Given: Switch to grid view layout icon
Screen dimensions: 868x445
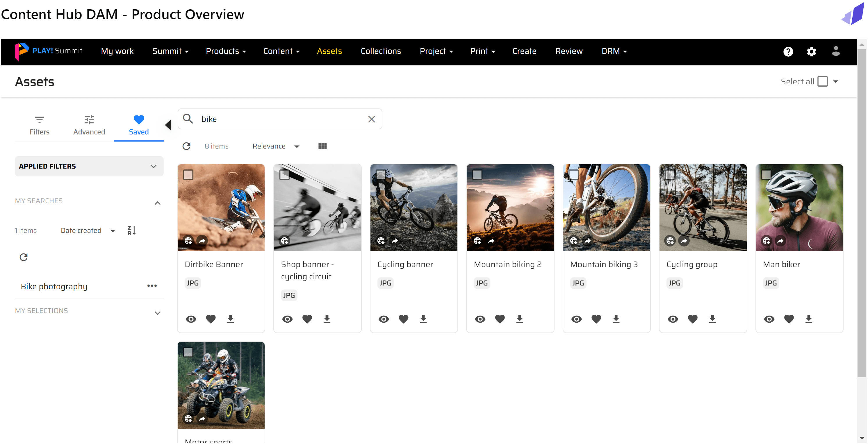Looking at the screenshot, I should (322, 146).
